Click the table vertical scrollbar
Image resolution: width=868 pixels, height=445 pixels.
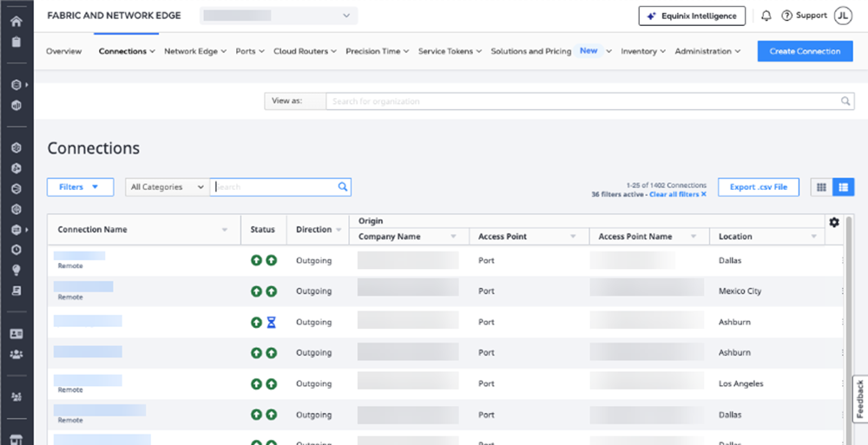click(x=849, y=330)
